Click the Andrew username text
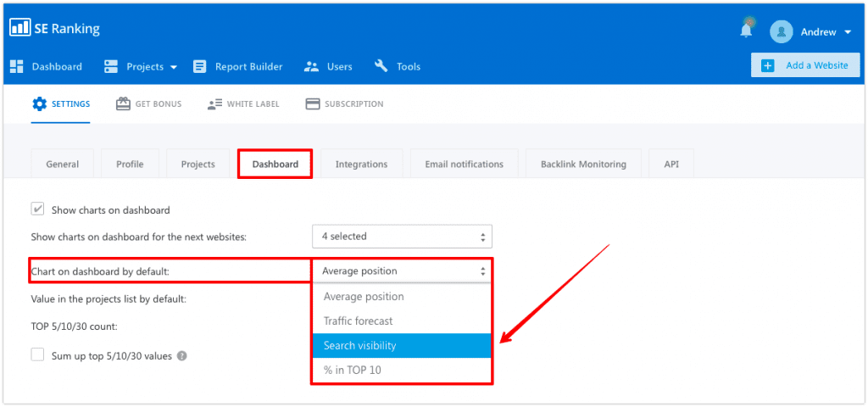 [818, 32]
